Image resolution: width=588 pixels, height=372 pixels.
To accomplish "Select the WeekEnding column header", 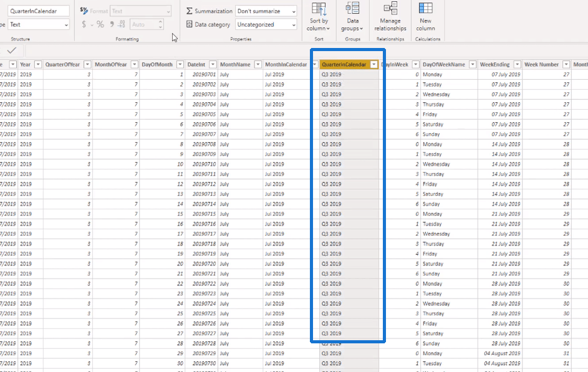I will pos(494,64).
